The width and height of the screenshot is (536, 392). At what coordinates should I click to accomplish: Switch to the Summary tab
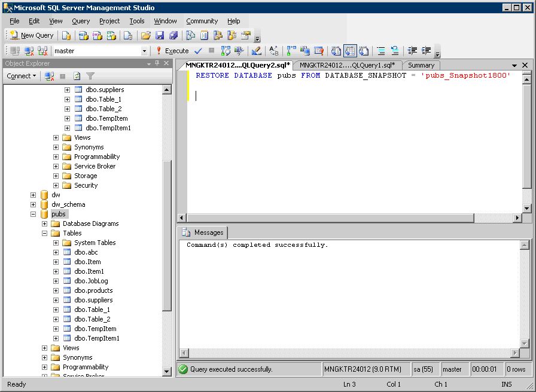pos(421,65)
